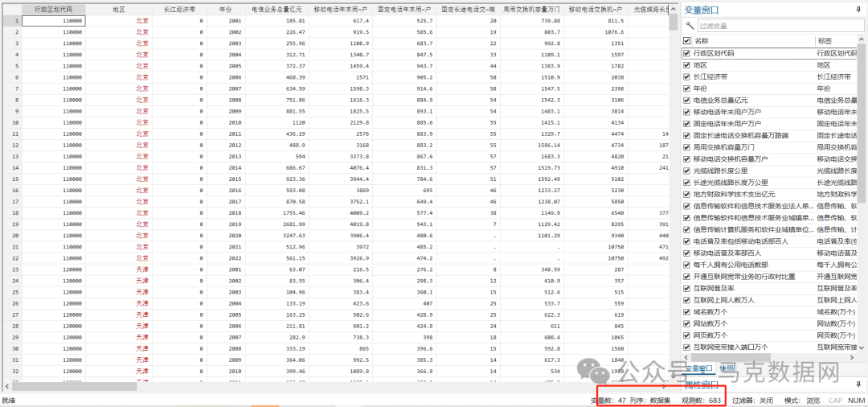The width and height of the screenshot is (868, 407).
Task: Uncheck the 域名数万个 variable checkbox
Action: point(687,312)
